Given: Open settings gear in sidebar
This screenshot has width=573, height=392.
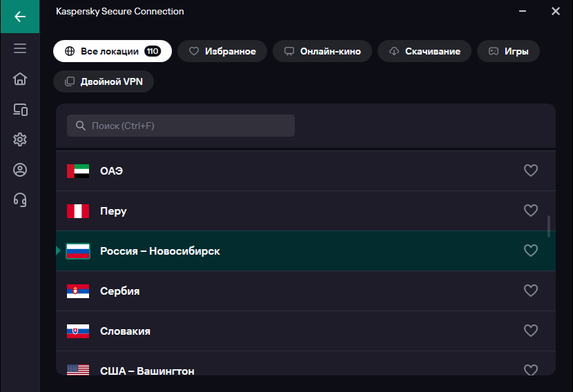Looking at the screenshot, I should 20,139.
